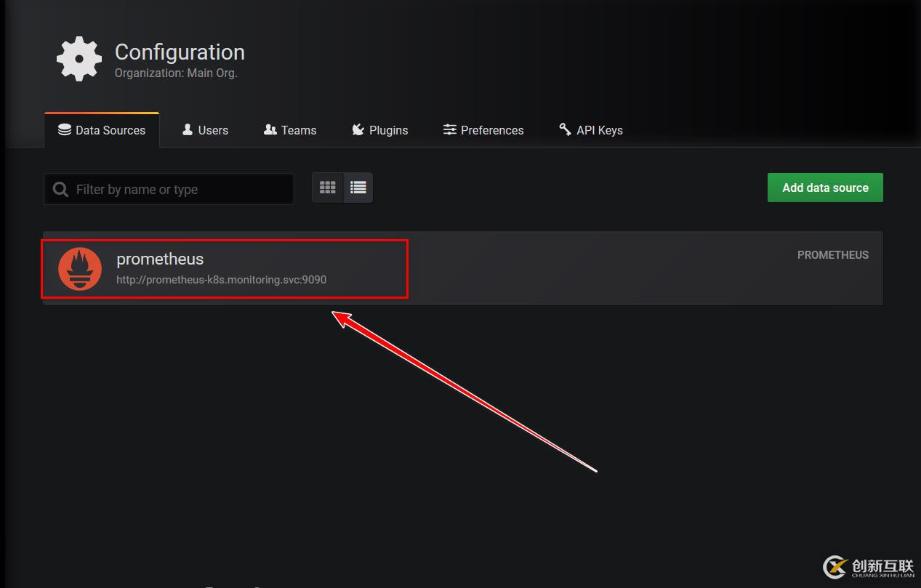Click the Configuration gear icon
The height and width of the screenshot is (588, 921).
79,59
